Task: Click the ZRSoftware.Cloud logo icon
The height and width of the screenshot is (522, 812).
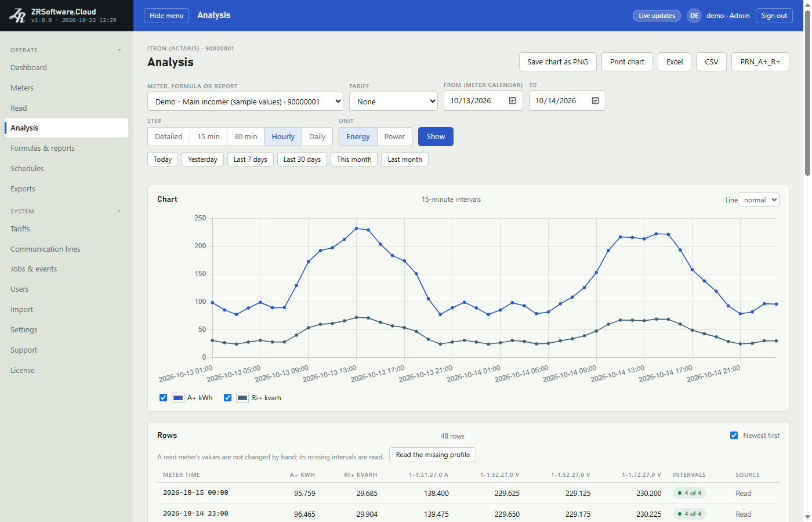Action: [17, 16]
